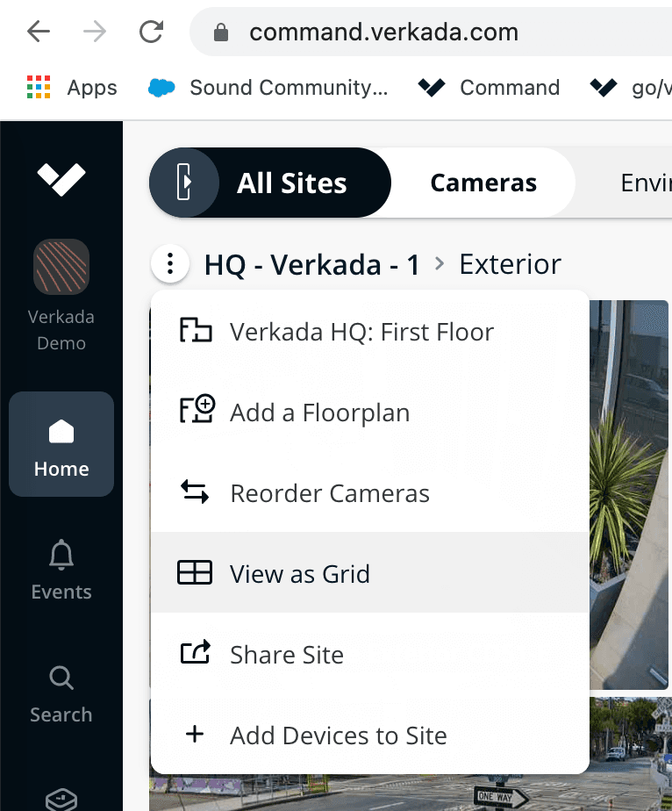Choose Add Devices to Site
The image size is (672, 811).
tap(339, 735)
